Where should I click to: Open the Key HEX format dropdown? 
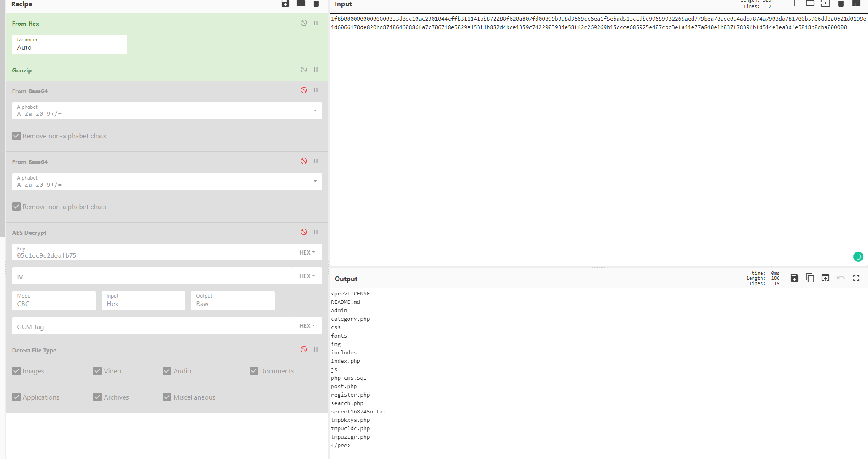(x=307, y=252)
